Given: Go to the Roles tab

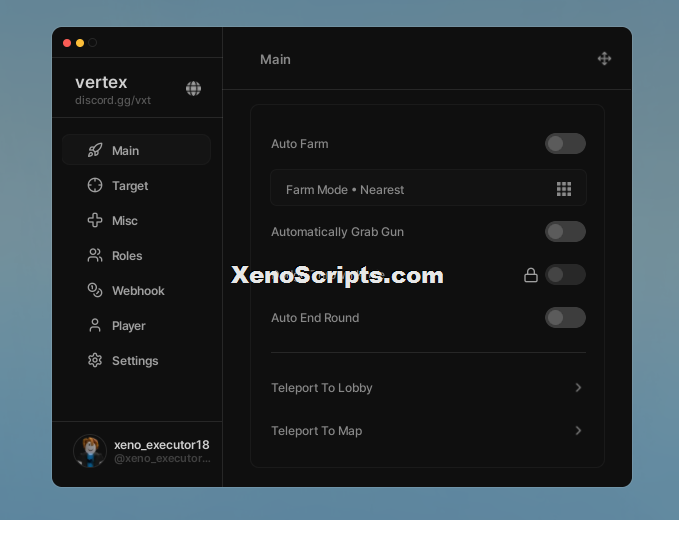Looking at the screenshot, I should [x=136, y=256].
